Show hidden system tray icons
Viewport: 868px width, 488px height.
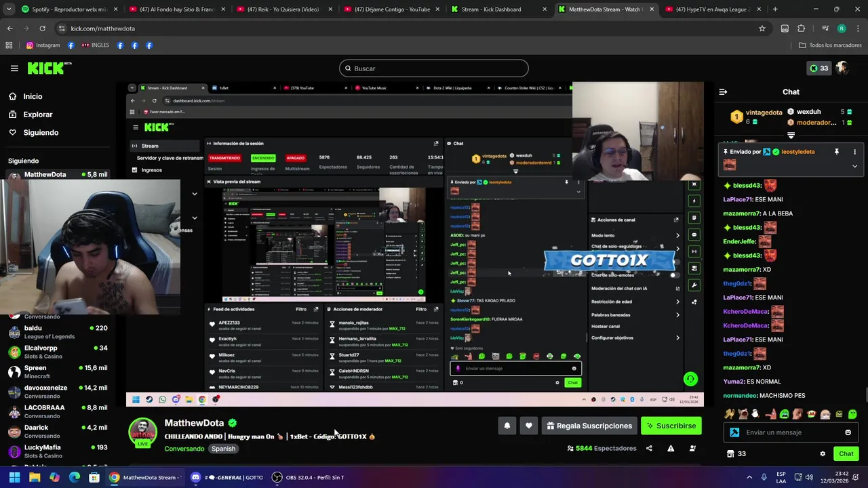click(x=749, y=477)
